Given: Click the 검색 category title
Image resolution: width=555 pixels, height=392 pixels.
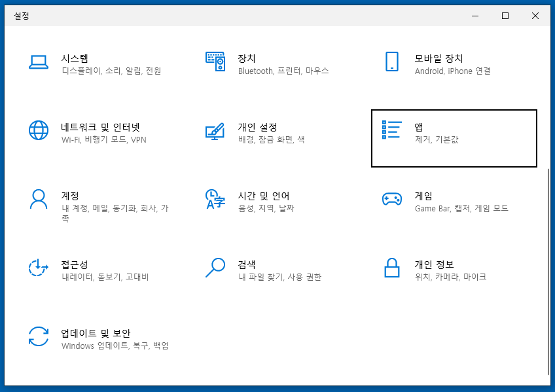Looking at the screenshot, I should [x=246, y=264].
